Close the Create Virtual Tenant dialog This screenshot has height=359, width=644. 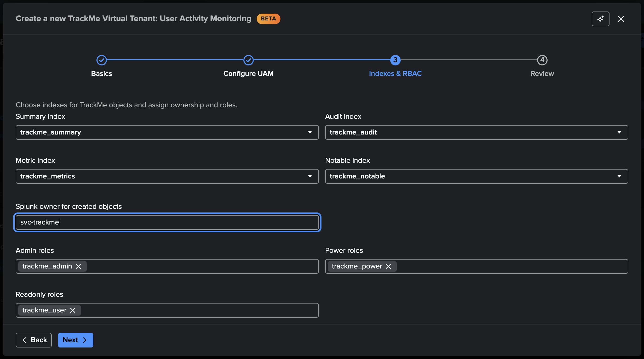(621, 19)
